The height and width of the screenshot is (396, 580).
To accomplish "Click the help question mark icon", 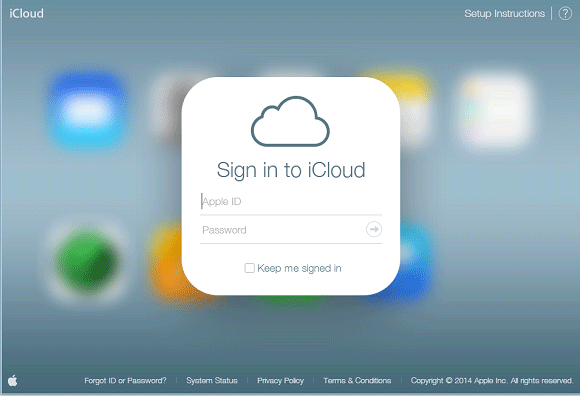I will click(x=565, y=14).
